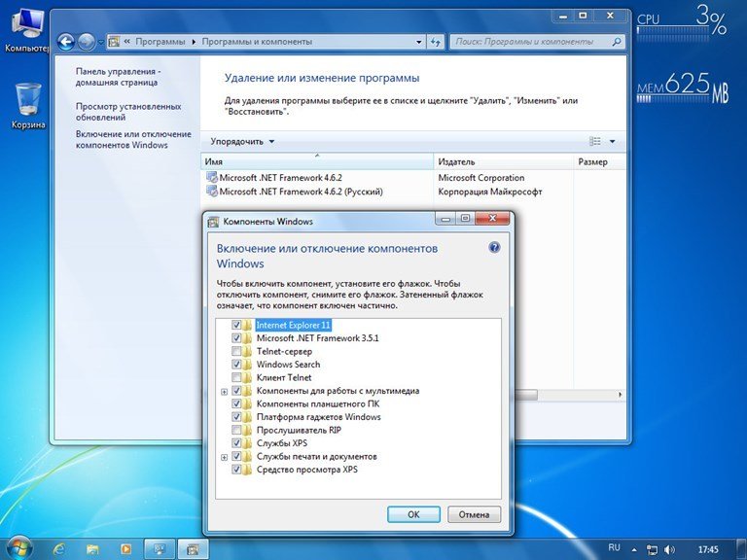
Task: Toggle Платформа гаджетов Windows checkbox
Action: pos(236,417)
